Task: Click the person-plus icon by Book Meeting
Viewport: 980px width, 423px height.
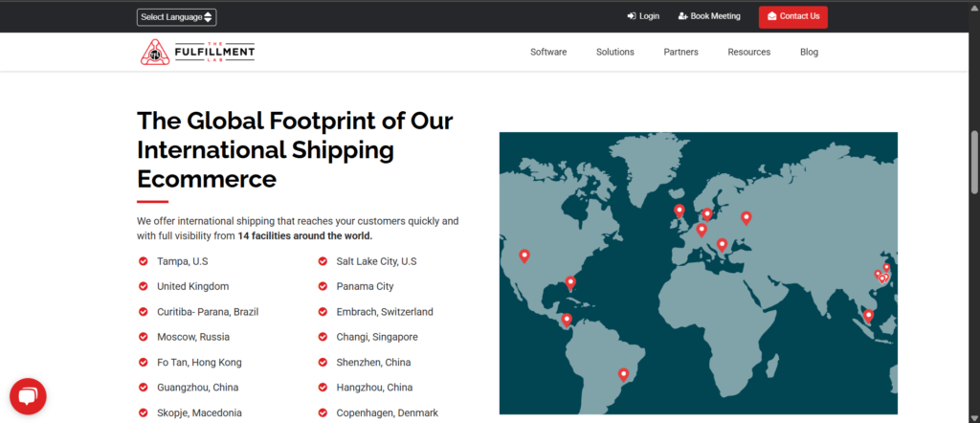Action: tap(683, 16)
